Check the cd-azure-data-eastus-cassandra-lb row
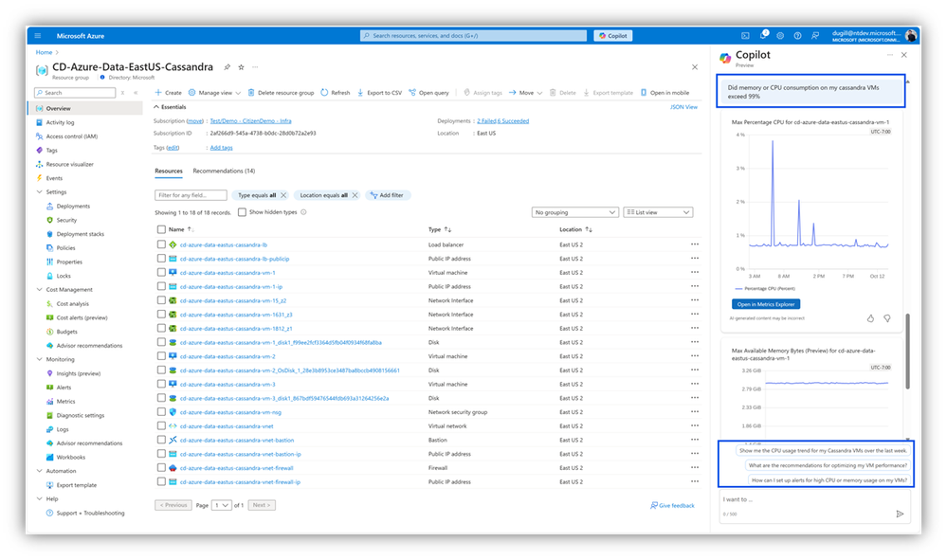Screen dimensions: 947x560 point(161,244)
